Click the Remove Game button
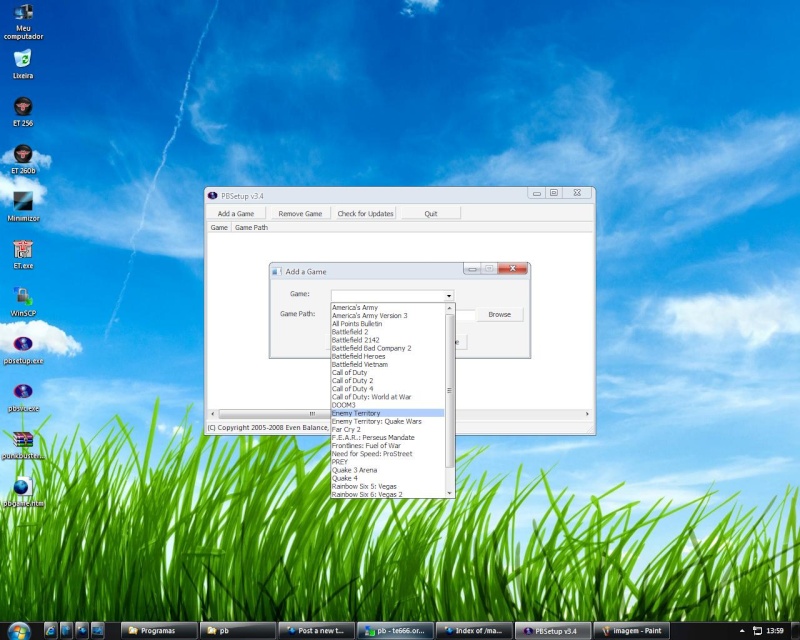 (300, 213)
